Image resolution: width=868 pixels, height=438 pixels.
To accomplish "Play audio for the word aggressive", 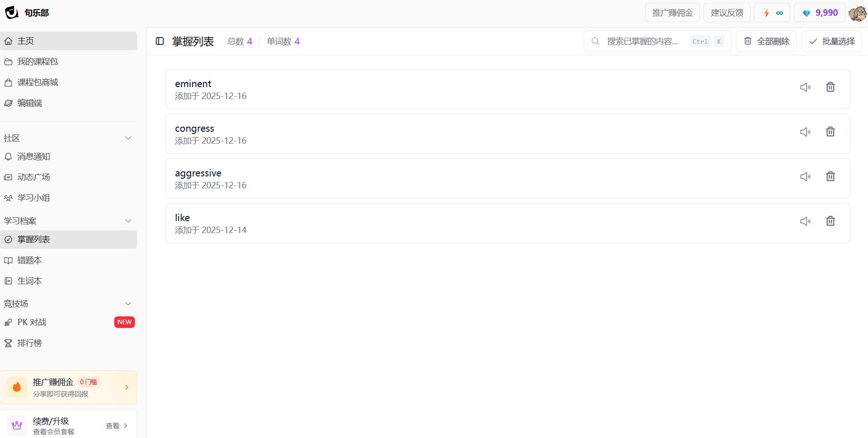I will pos(805,177).
